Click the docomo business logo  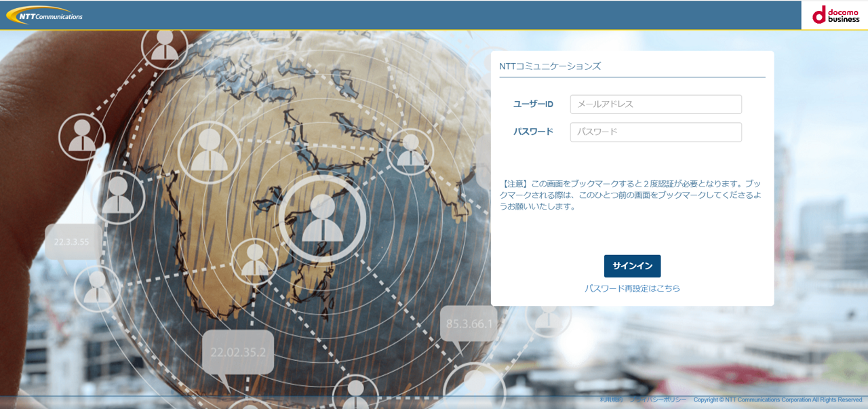click(x=835, y=15)
